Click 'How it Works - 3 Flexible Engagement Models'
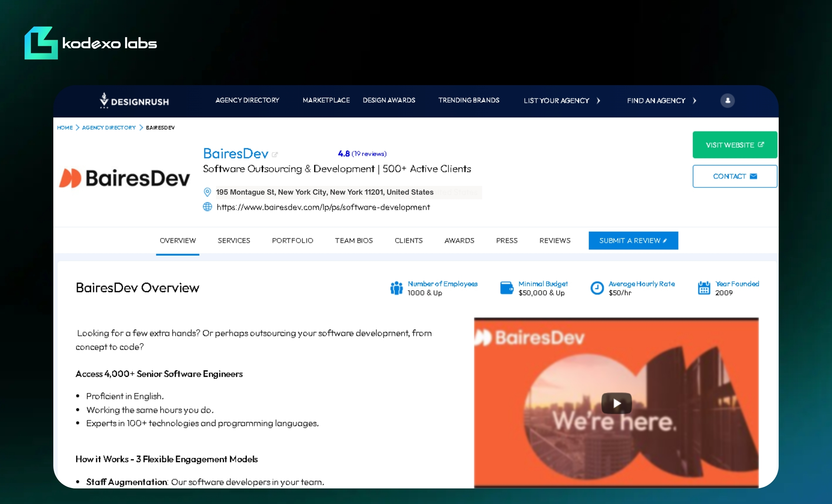 tap(166, 459)
